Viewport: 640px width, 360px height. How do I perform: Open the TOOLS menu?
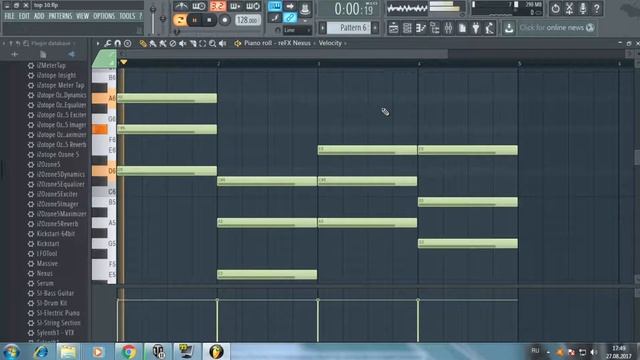coord(127,16)
